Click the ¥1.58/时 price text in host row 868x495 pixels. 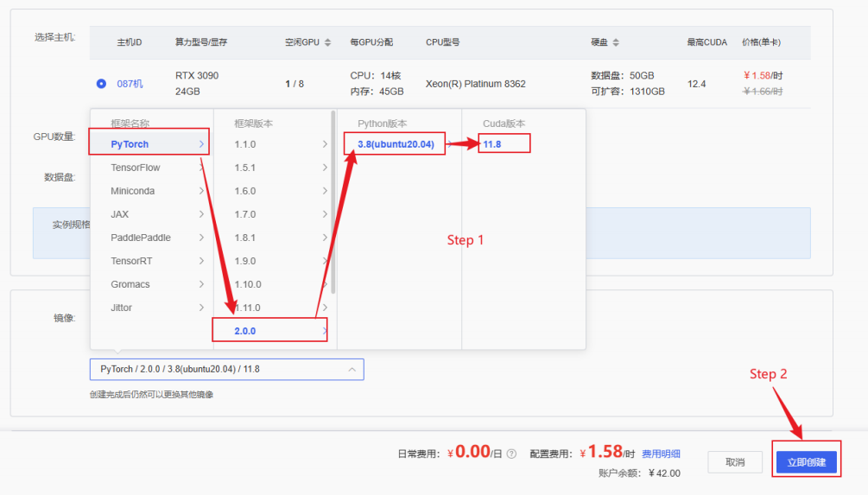(x=763, y=75)
